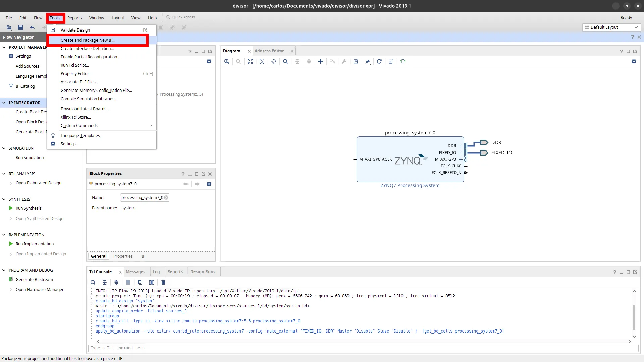
Task: Toggle column selection mode in Tcl Console
Action: [152, 282]
